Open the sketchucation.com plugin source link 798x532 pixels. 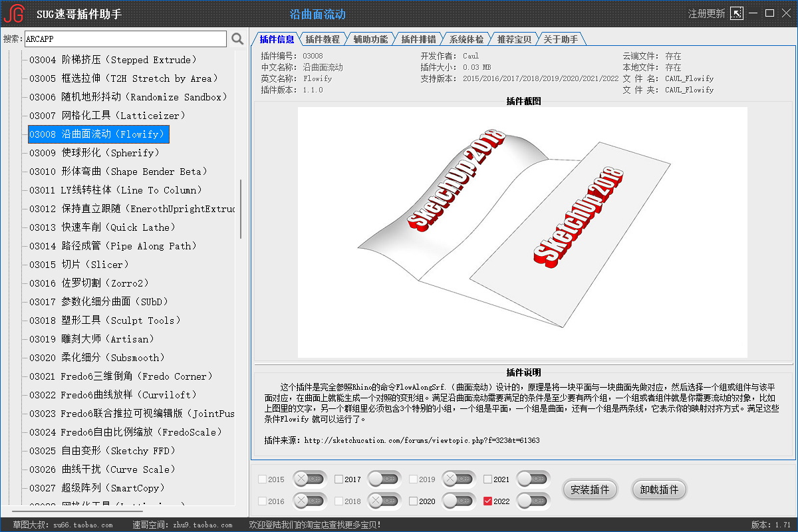point(422,440)
